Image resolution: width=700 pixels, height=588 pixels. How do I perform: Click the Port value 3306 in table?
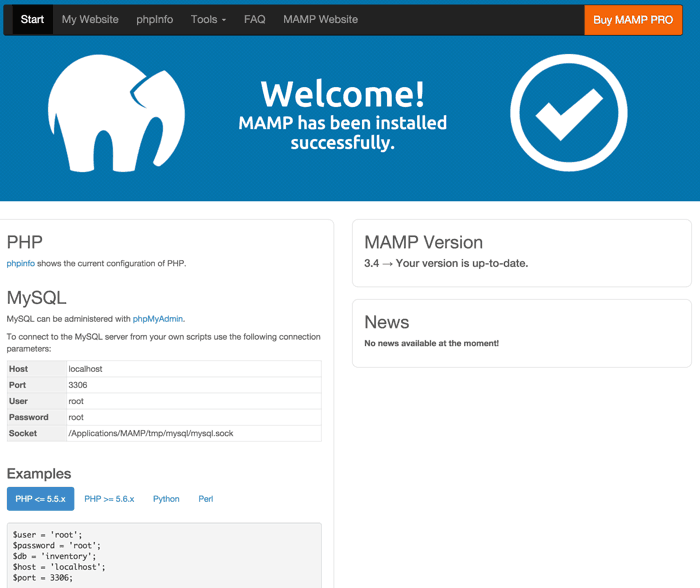78,385
